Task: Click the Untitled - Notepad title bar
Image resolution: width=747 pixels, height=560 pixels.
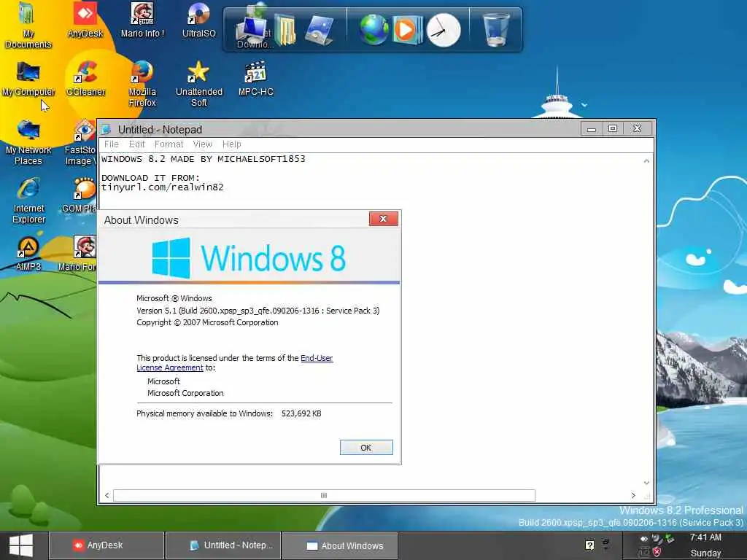Action: [x=338, y=129]
